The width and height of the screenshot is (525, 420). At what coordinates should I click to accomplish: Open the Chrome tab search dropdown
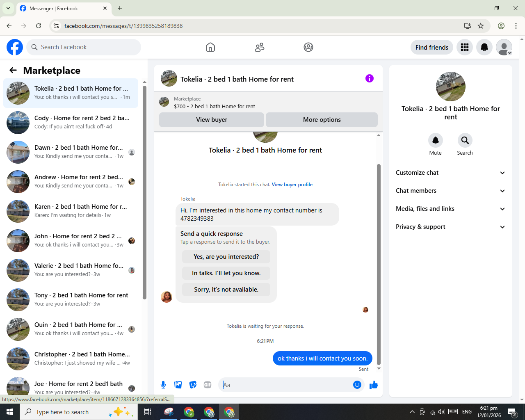(8, 8)
